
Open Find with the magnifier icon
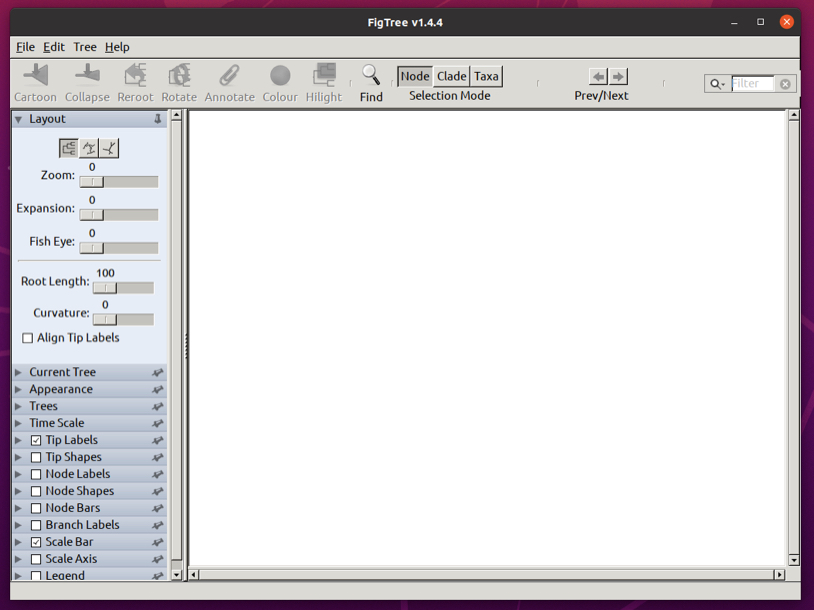(x=371, y=75)
